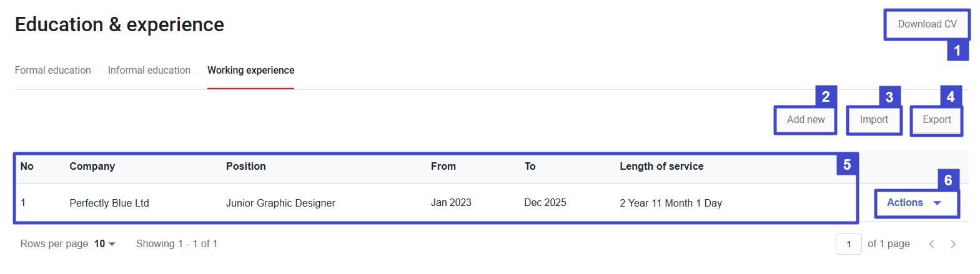Select the Perfectly Blue Ltd row

click(x=109, y=203)
